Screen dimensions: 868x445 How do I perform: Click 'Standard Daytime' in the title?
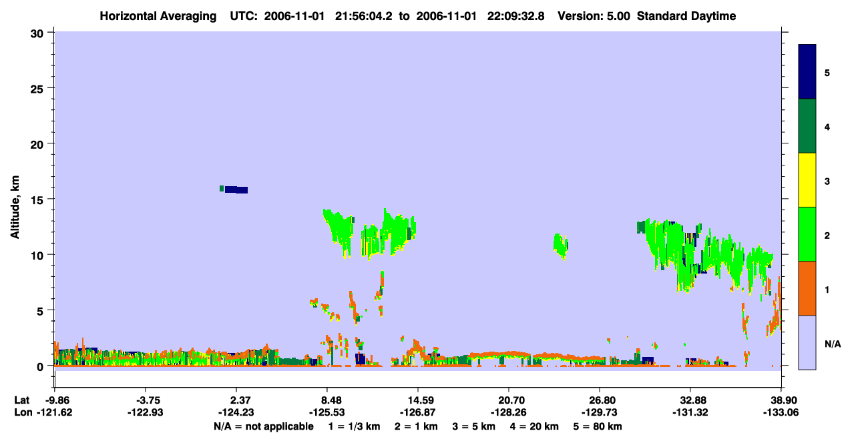pyautogui.click(x=686, y=16)
